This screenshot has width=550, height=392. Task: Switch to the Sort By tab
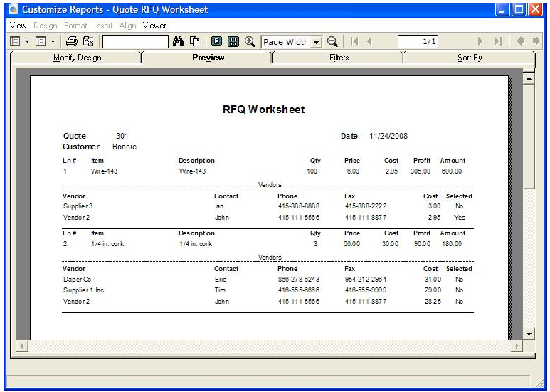pos(469,58)
